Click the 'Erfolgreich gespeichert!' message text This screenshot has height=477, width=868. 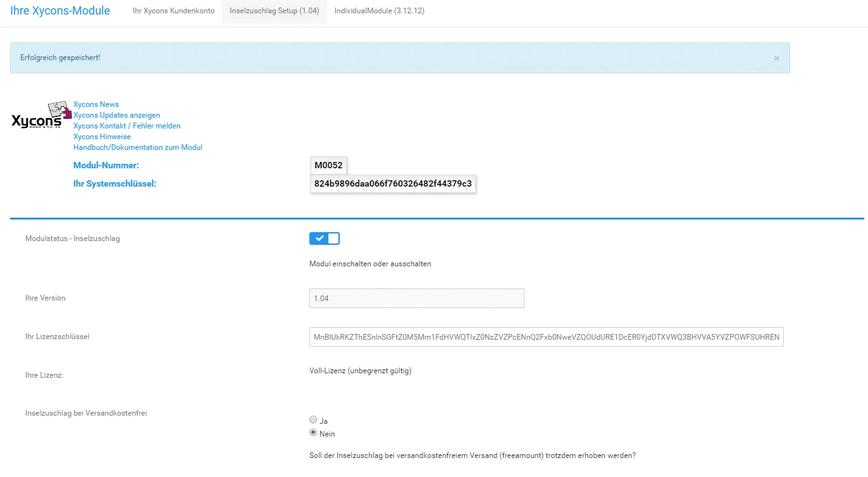60,58
